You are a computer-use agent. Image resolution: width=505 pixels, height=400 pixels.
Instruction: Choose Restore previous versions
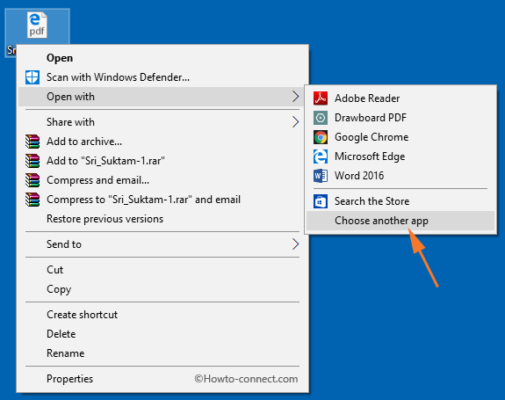(162, 219)
